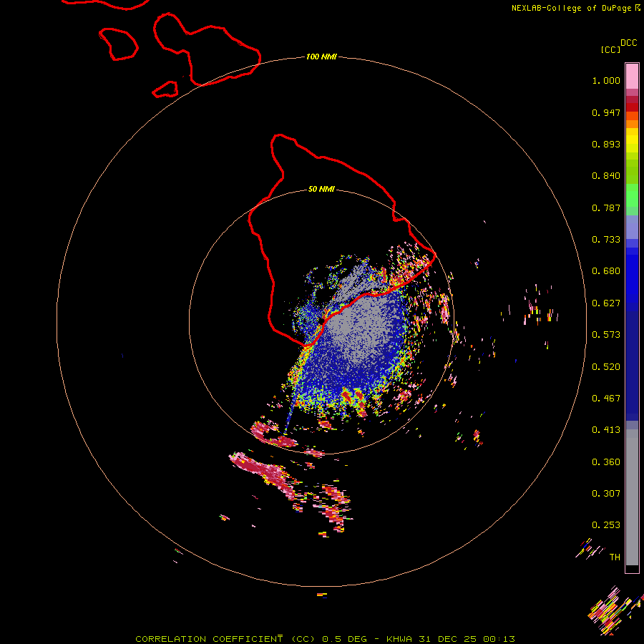Click the 0.413 legend value
Image resolution: width=644 pixels, height=644 pixels.
coord(606,430)
